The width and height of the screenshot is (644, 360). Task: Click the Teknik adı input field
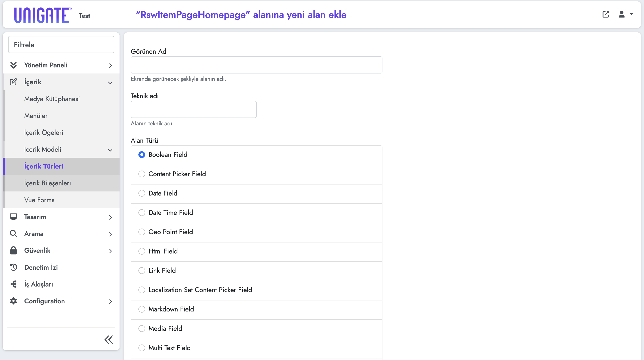coord(193,109)
